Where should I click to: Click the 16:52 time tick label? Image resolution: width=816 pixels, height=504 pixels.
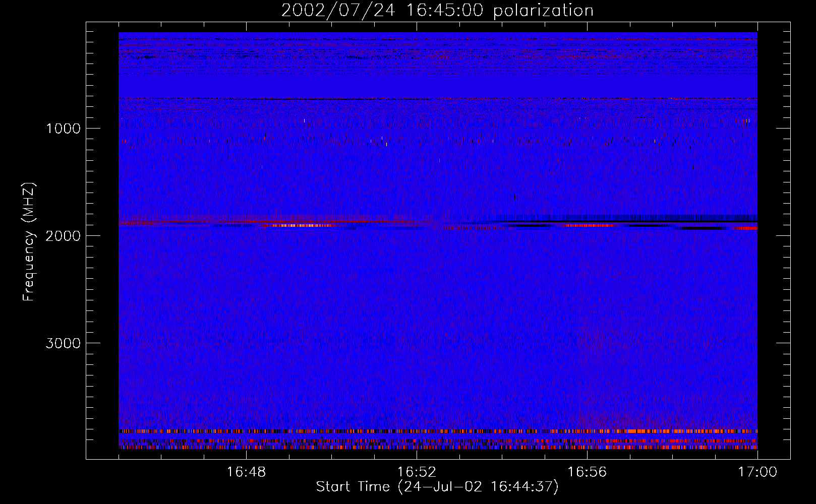tap(417, 472)
